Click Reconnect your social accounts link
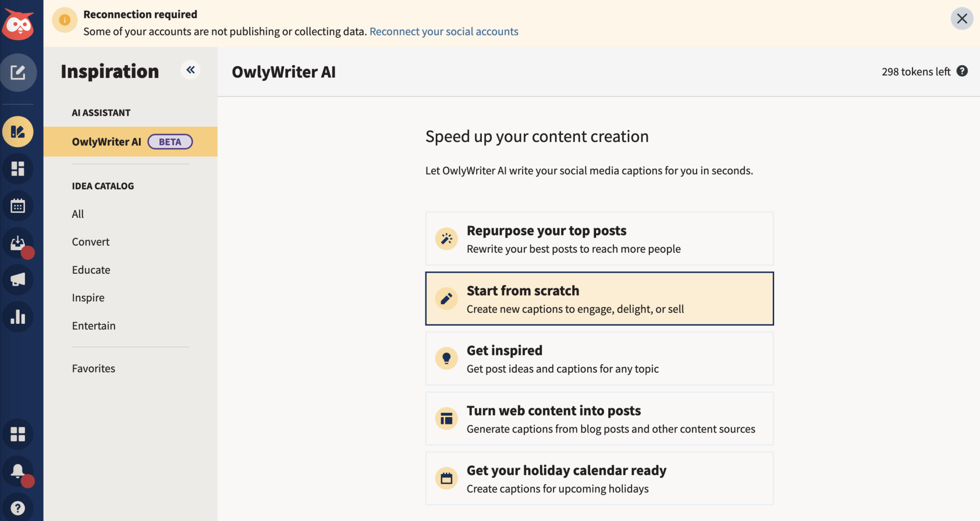 [444, 31]
